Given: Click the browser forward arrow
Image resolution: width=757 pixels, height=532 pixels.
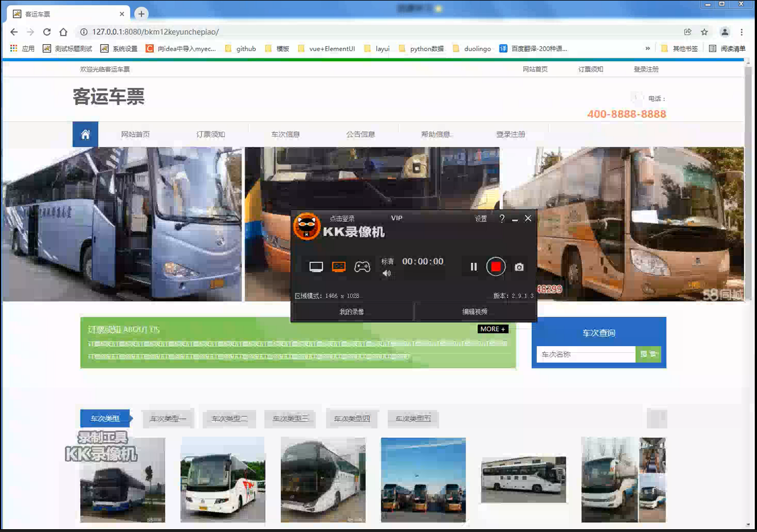Looking at the screenshot, I should tap(30, 32).
